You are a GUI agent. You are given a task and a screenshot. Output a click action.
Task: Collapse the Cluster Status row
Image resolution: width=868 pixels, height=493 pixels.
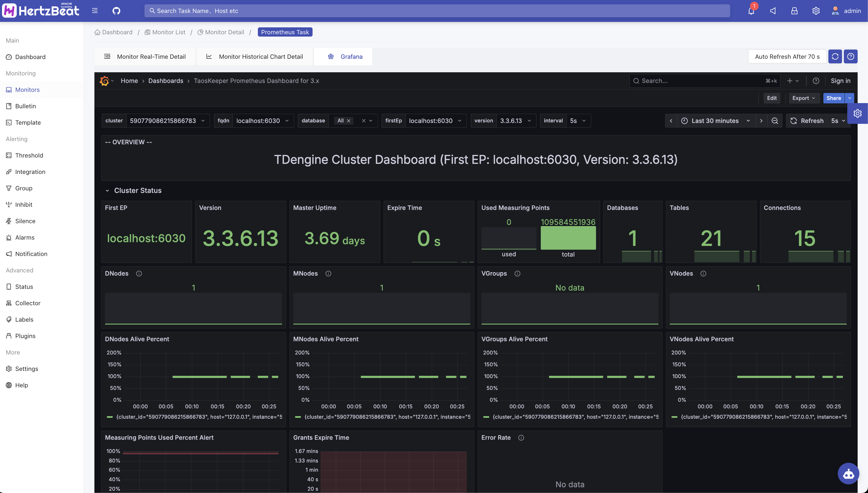point(107,191)
